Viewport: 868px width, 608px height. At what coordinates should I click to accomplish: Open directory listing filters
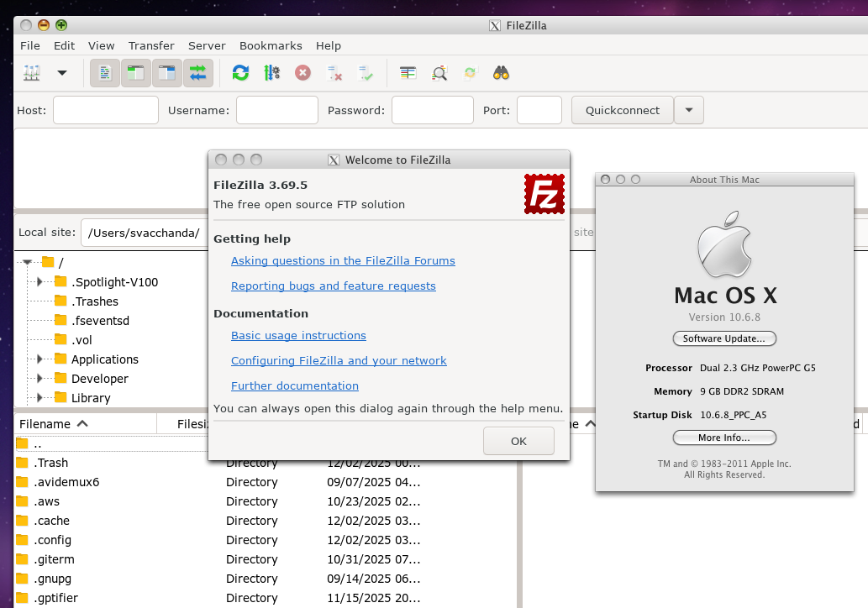click(408, 73)
